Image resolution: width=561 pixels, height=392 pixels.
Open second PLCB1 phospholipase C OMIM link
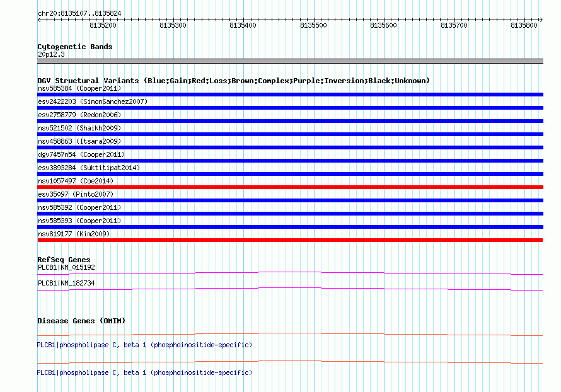[x=144, y=372]
